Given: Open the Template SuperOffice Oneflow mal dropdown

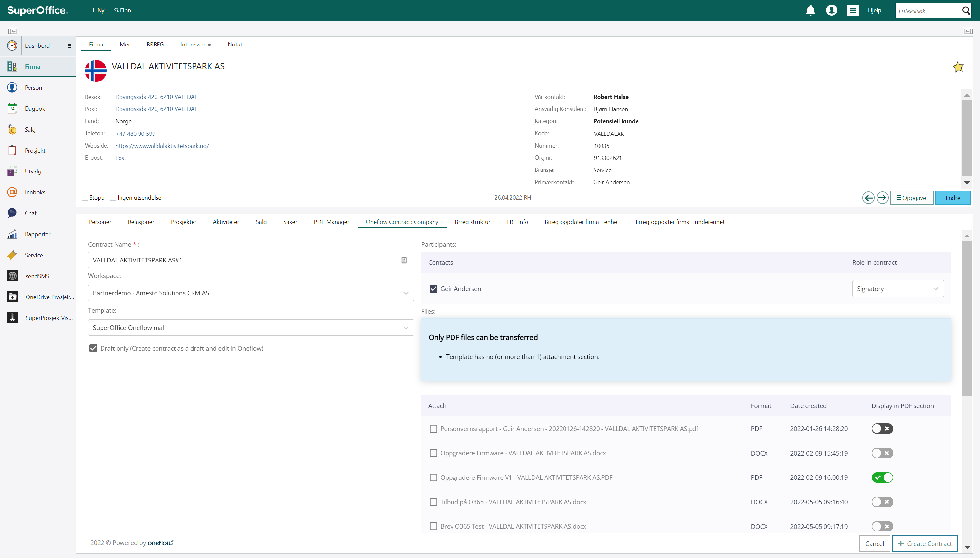Looking at the screenshot, I should tap(406, 328).
